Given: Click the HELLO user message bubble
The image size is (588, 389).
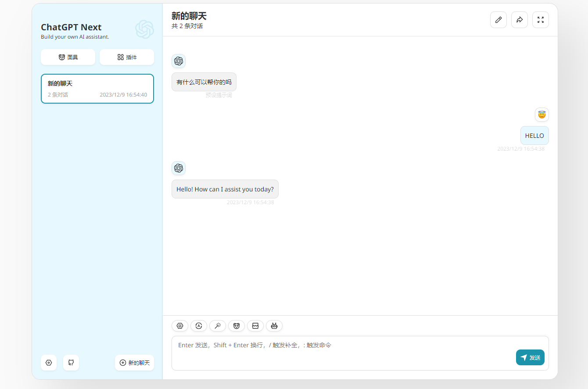Looking at the screenshot, I should pyautogui.click(x=534, y=136).
